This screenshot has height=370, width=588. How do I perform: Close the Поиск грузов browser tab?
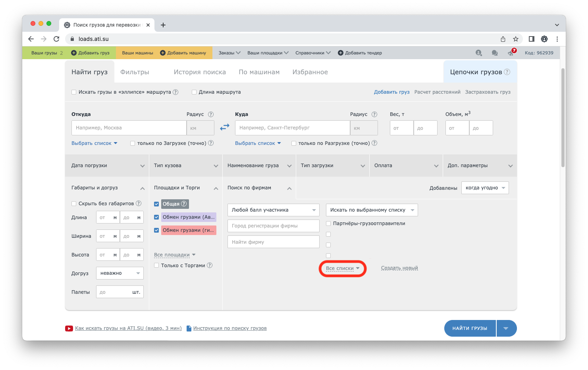point(148,25)
